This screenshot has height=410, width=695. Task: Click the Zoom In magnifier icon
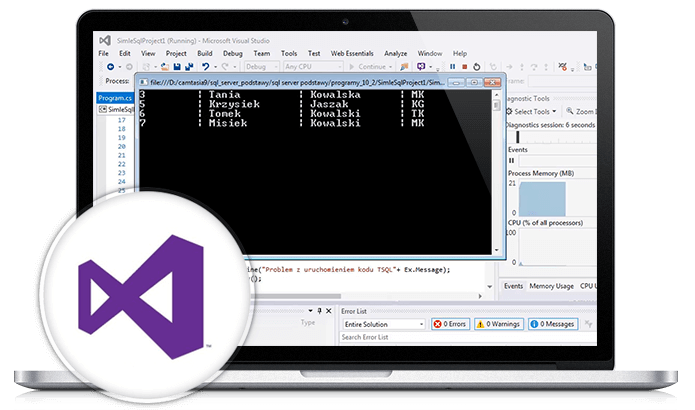[568, 113]
